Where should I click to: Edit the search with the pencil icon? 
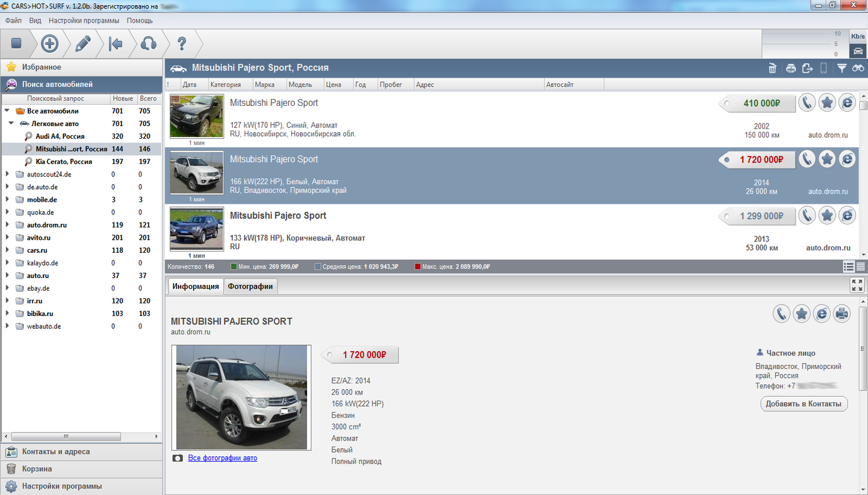point(83,44)
